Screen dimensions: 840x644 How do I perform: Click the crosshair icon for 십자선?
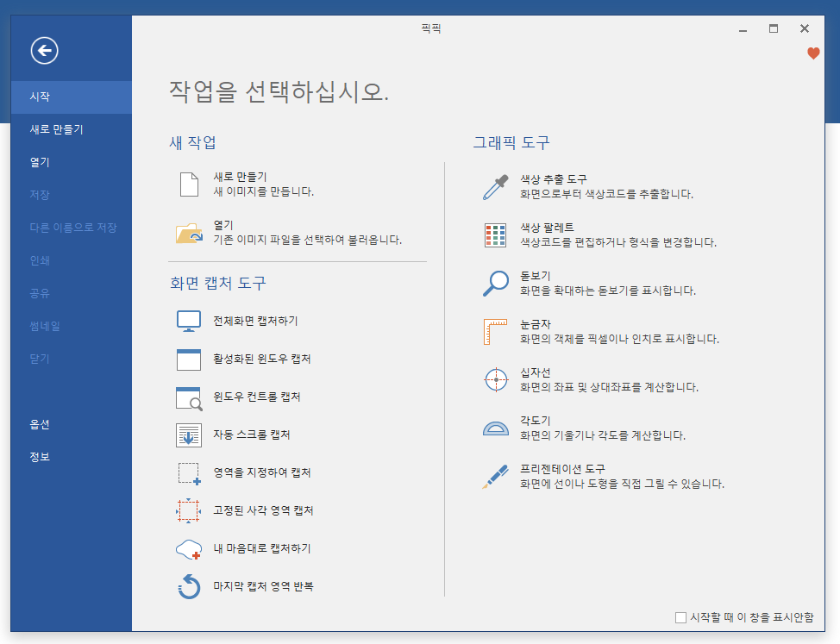pos(496,379)
